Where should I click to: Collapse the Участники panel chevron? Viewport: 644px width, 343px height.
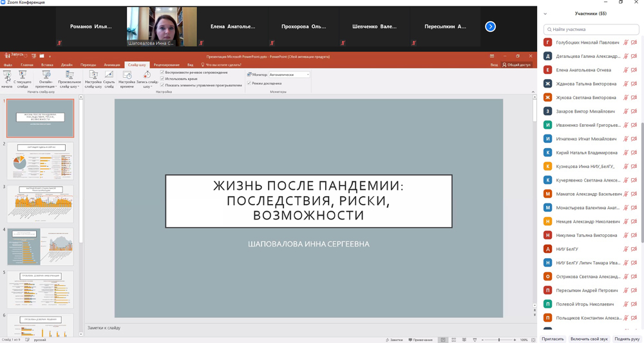click(545, 14)
